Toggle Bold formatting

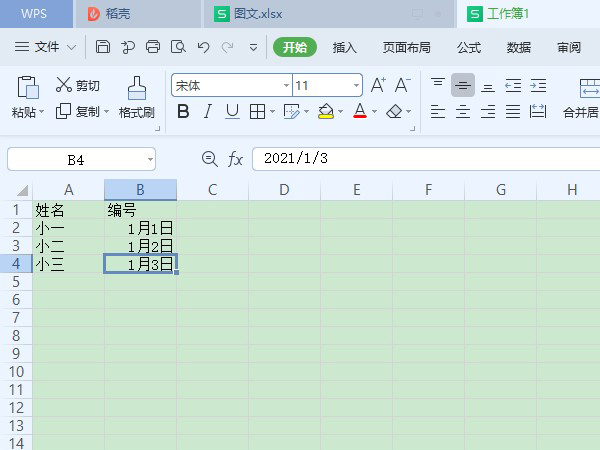[x=183, y=112]
